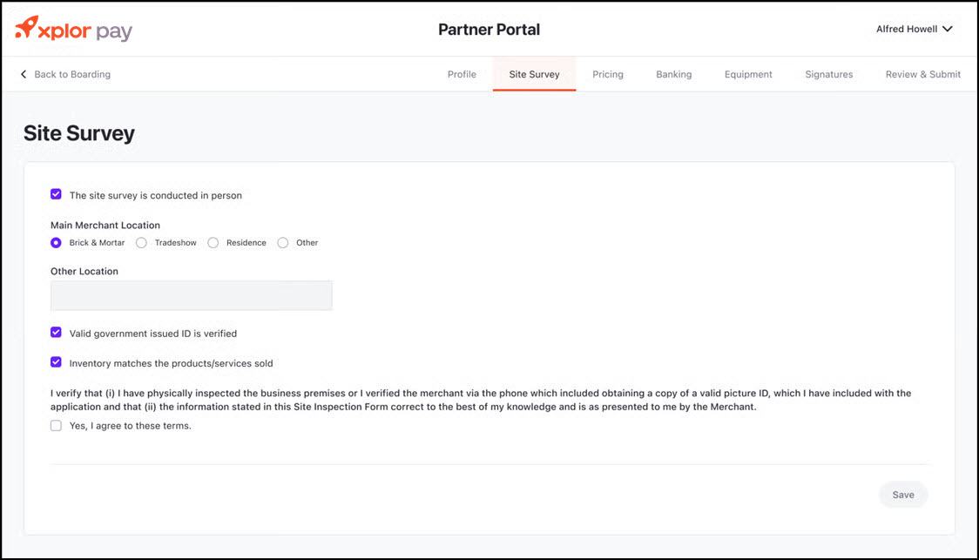Open the Pricing tab
The image size is (979, 560).
[608, 75]
